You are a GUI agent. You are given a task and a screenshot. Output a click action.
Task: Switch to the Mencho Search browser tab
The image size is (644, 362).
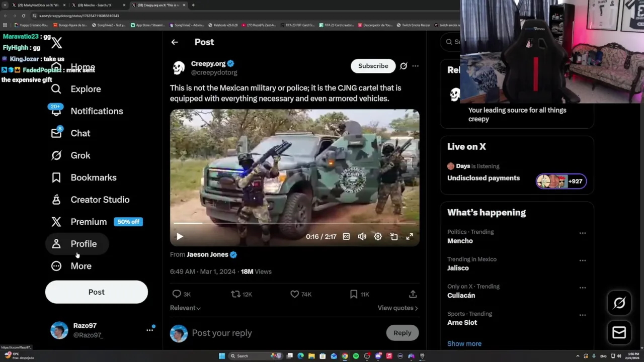coord(98,5)
